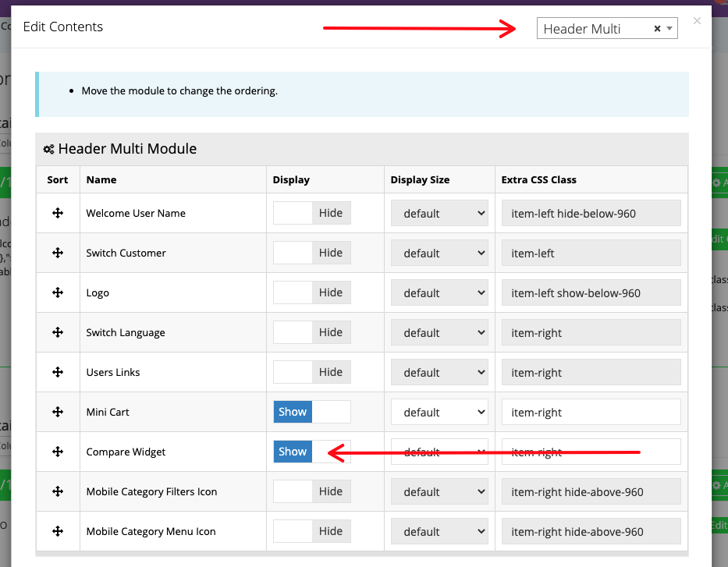Close the Edit Contents dialog

[697, 21]
